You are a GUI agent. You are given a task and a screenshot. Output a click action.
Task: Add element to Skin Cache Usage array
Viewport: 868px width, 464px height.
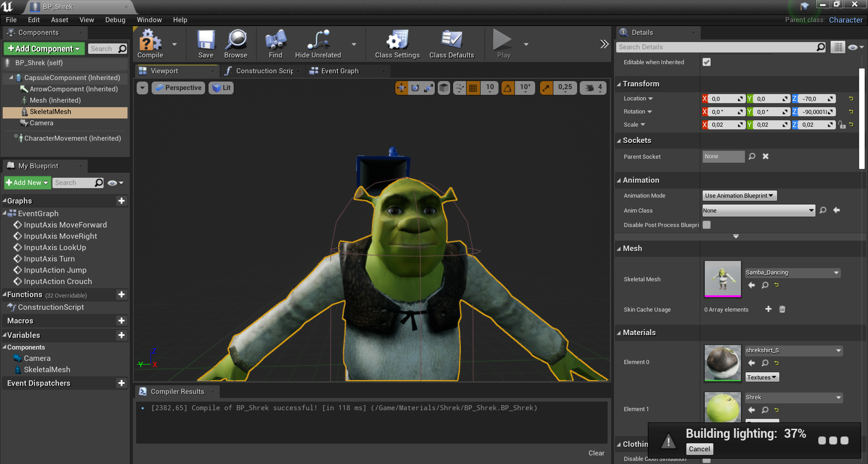(768, 309)
